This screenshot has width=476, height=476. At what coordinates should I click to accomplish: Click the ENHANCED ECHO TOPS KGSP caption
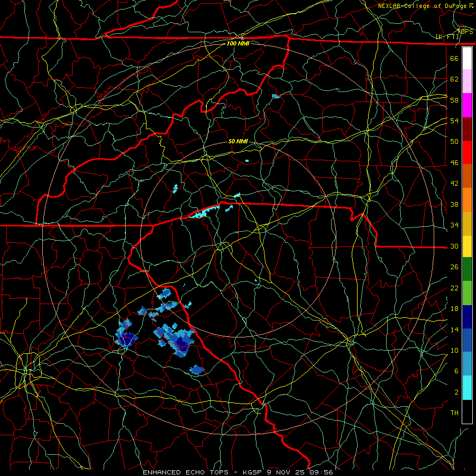237,472
